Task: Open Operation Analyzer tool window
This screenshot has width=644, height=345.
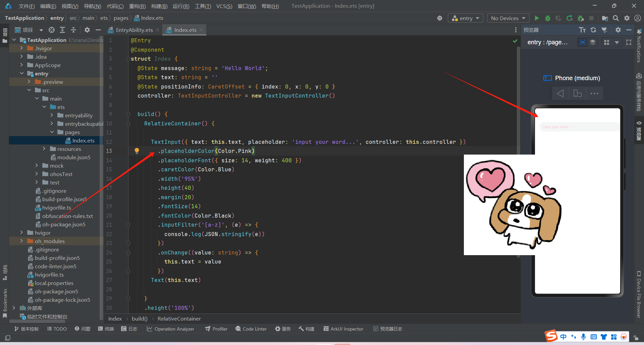Action: 171,329
